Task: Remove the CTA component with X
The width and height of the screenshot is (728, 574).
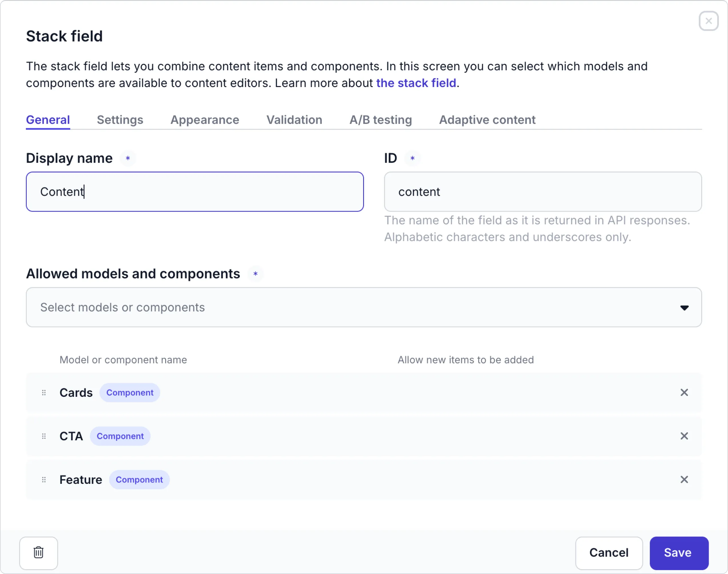Action: (x=684, y=436)
